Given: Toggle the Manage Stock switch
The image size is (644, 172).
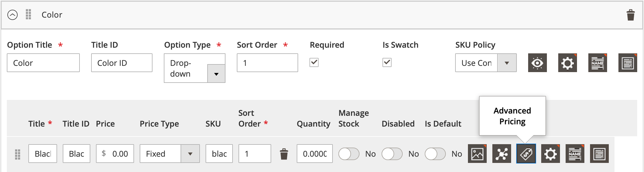Looking at the screenshot, I should click(349, 154).
